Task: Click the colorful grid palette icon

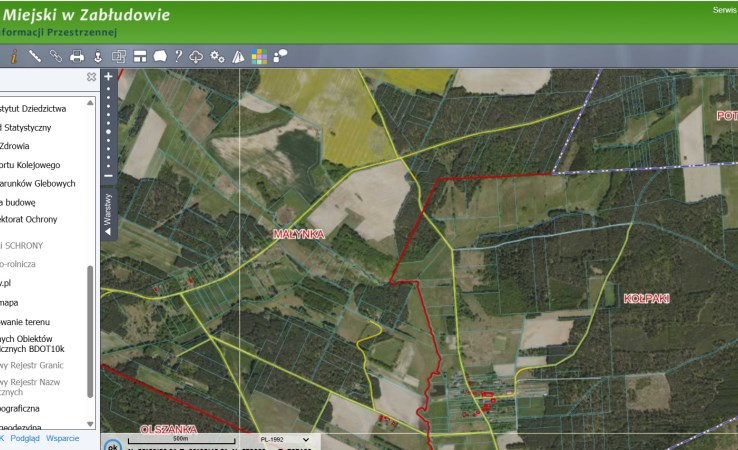Action: (259, 56)
